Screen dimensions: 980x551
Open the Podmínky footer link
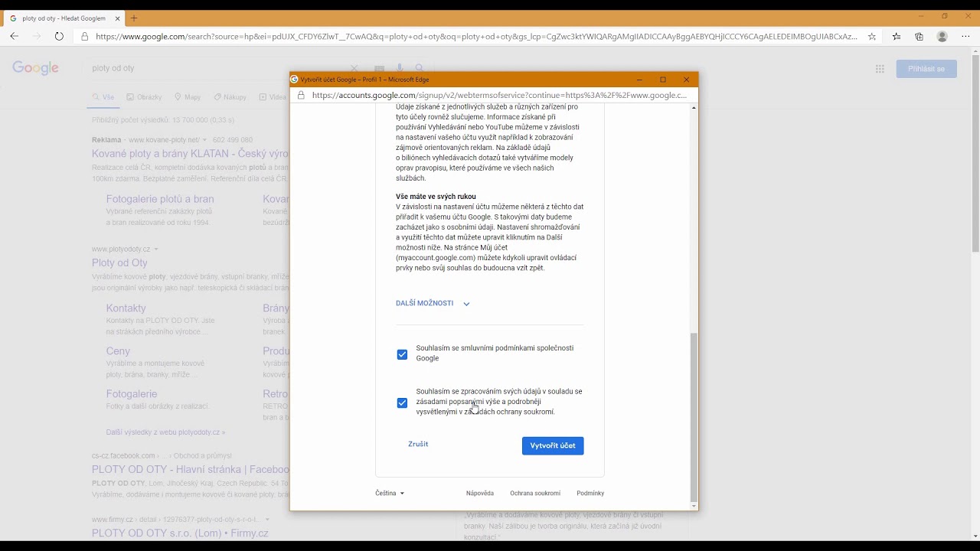590,494
